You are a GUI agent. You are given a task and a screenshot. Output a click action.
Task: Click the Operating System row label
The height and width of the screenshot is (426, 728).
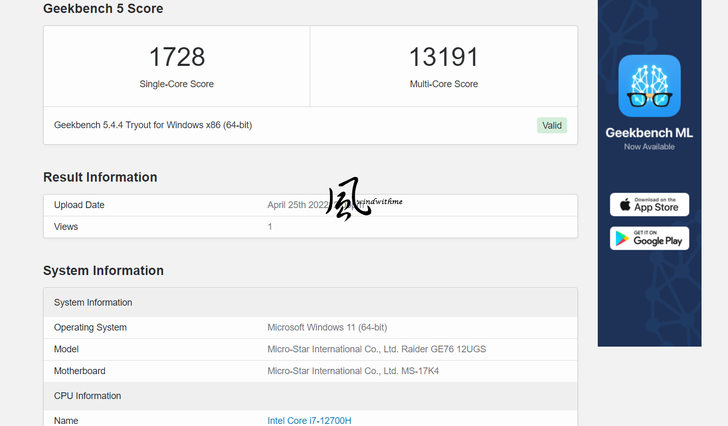pos(90,328)
